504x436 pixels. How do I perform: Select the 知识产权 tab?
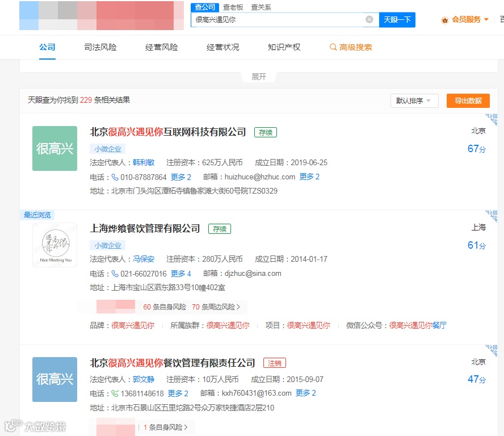[x=284, y=47]
